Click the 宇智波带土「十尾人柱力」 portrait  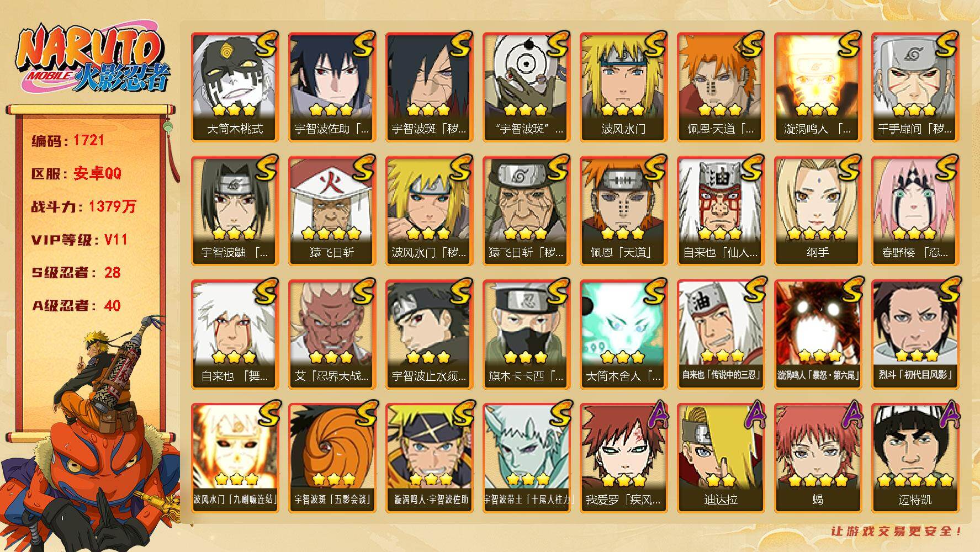[526, 458]
